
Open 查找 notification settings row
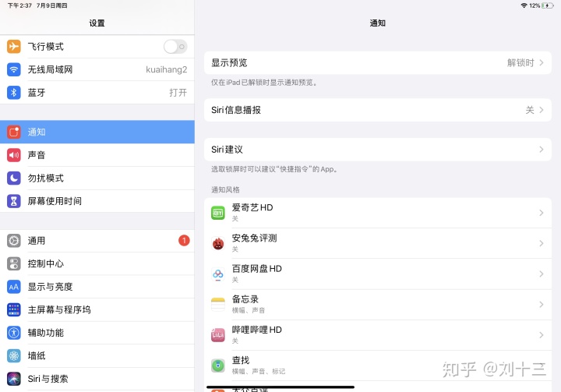click(x=377, y=366)
